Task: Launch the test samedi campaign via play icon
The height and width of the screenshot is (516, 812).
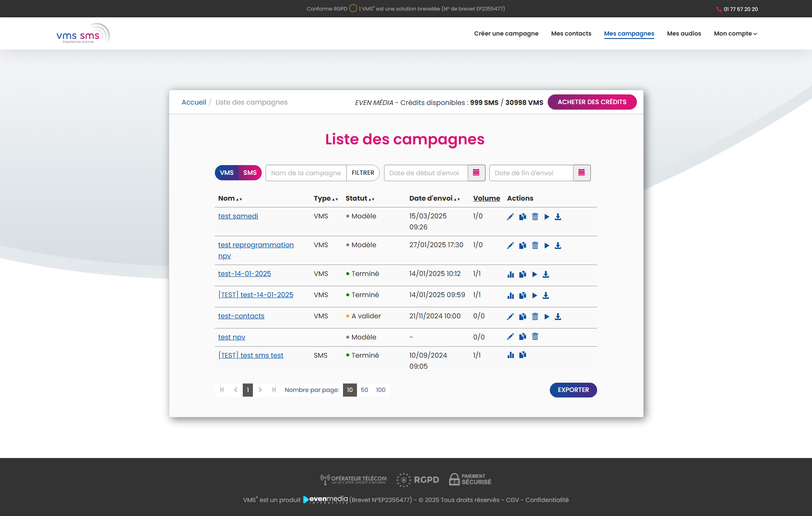Action: [x=547, y=217]
